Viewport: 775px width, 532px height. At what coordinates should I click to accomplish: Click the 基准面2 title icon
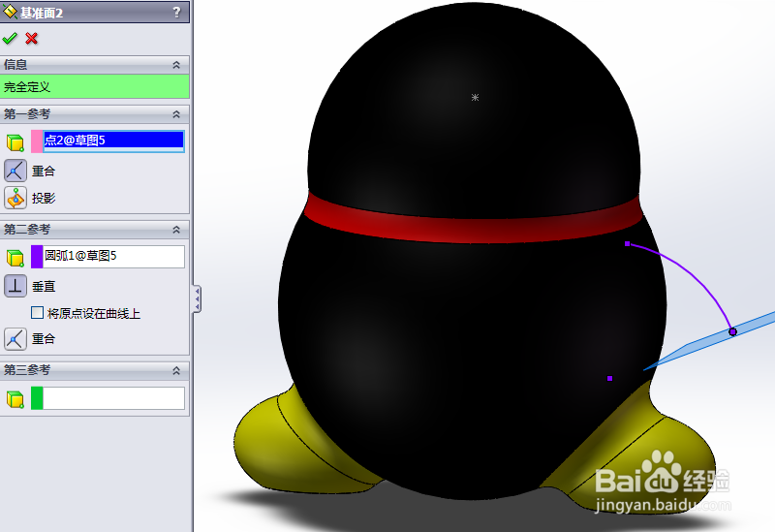tap(10, 12)
